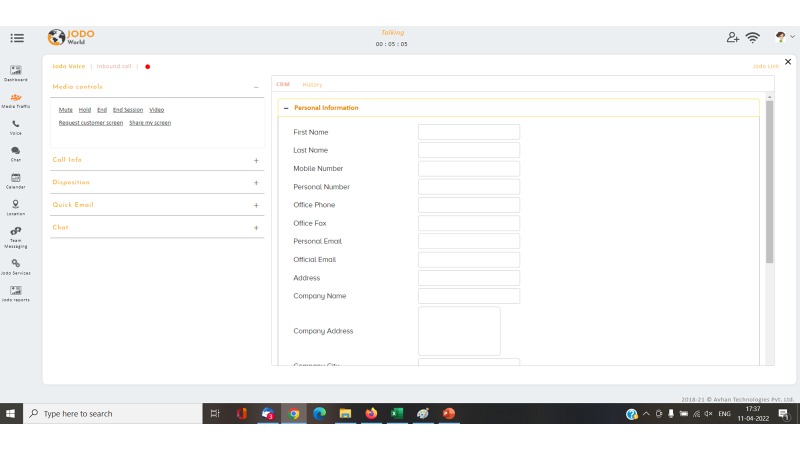
Task: Open Voice from the sidebar
Action: pyautogui.click(x=16, y=126)
